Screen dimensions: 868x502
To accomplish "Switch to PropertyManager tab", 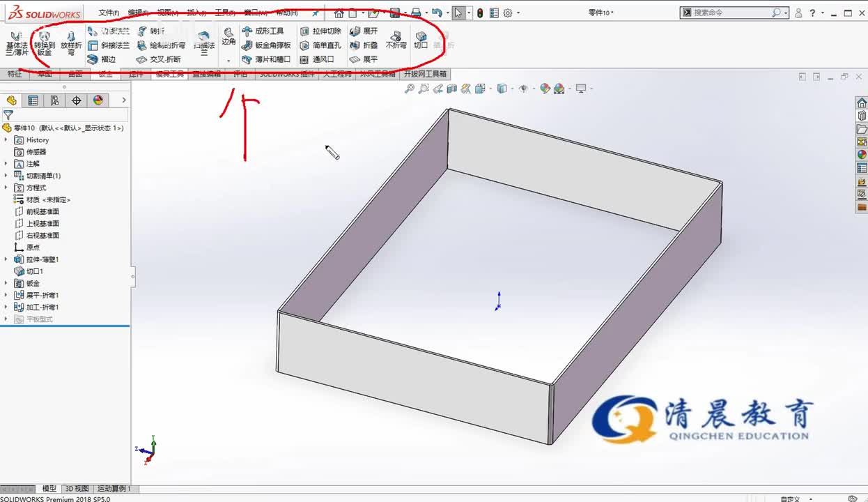I will pos(33,100).
